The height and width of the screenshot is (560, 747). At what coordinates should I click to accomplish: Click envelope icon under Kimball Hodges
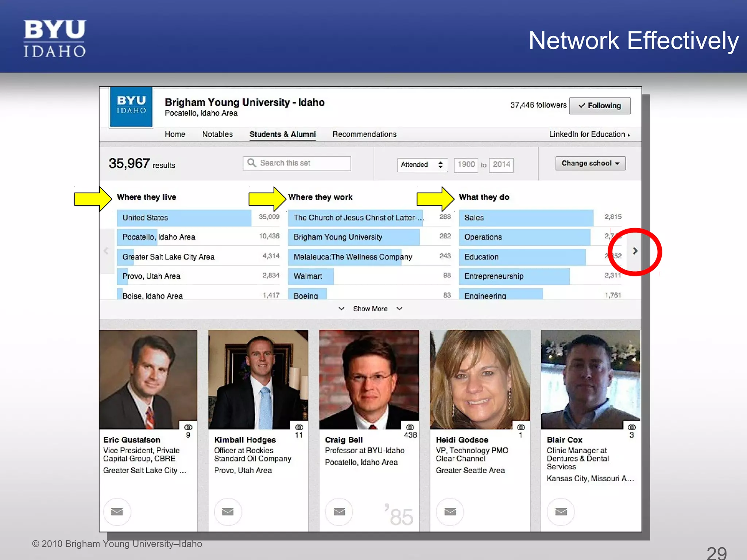tap(228, 512)
